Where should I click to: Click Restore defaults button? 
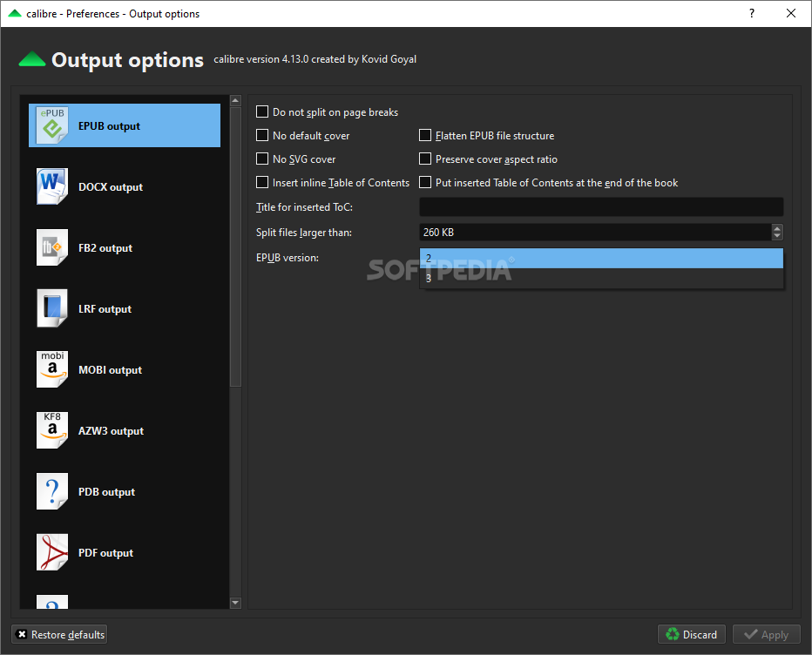(59, 634)
